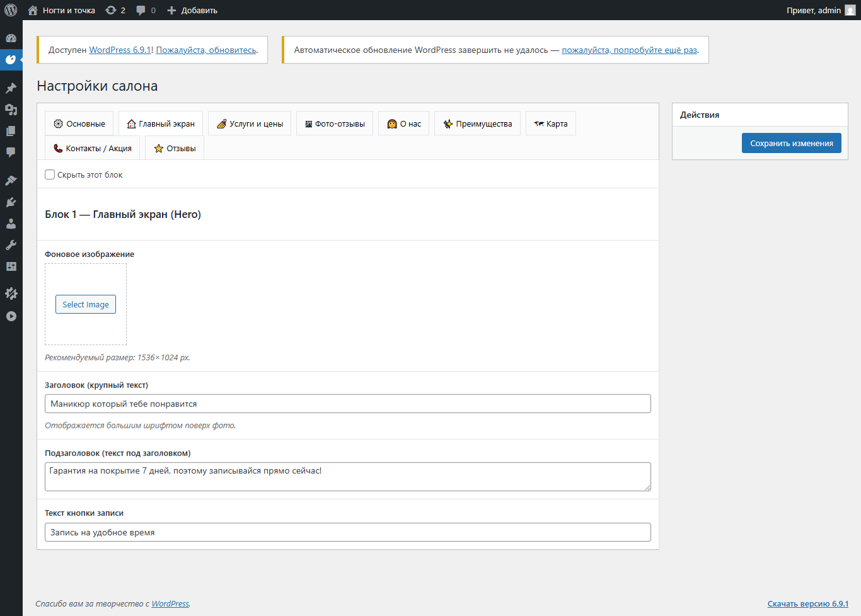This screenshot has height=616, width=861.
Task: Open the Dashboard from the sidebar gauge icon
Action: pos(11,38)
